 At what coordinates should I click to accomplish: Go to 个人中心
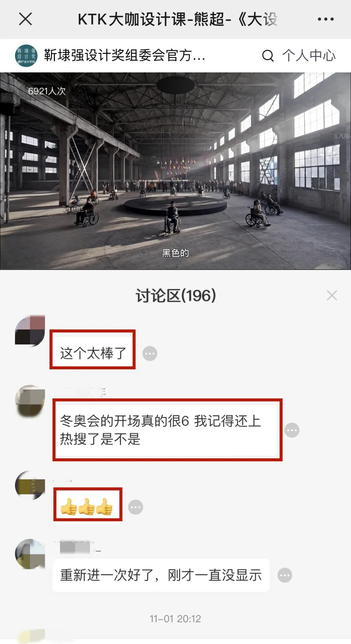(x=309, y=56)
